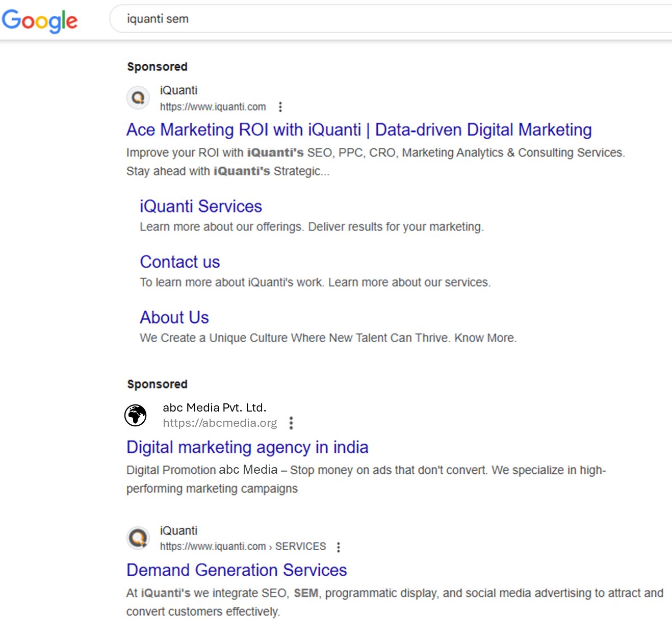The height and width of the screenshot is (640, 672).
Task: Click 'Digital Promotion abc Media' ad description
Action: [x=366, y=479]
